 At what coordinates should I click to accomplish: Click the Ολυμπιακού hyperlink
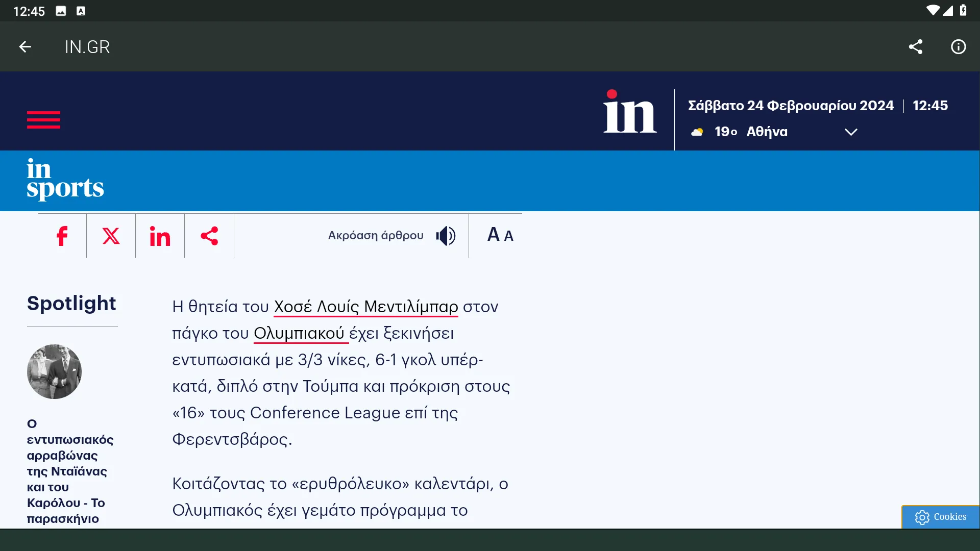pos(299,333)
